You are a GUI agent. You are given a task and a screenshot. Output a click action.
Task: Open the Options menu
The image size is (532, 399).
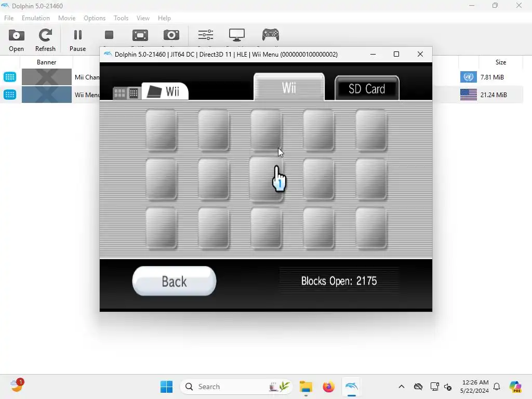coord(95,18)
